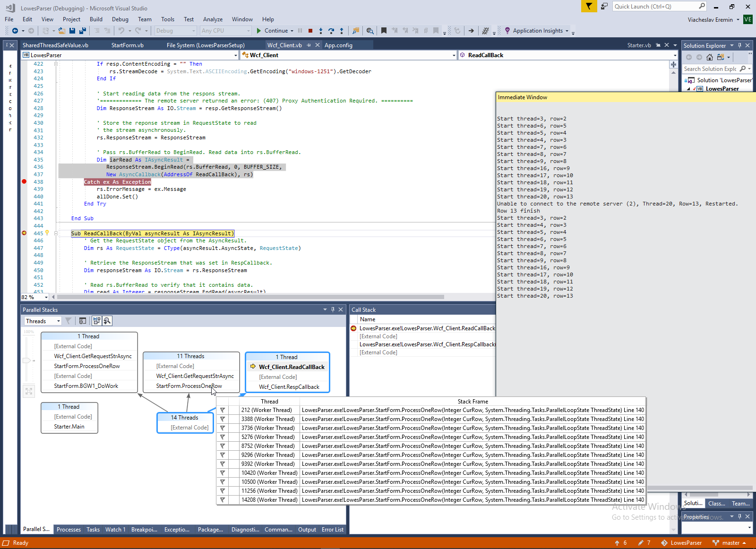Image resolution: width=756 pixels, height=549 pixels.
Task: Click the Step Over icon
Action: 331,31
